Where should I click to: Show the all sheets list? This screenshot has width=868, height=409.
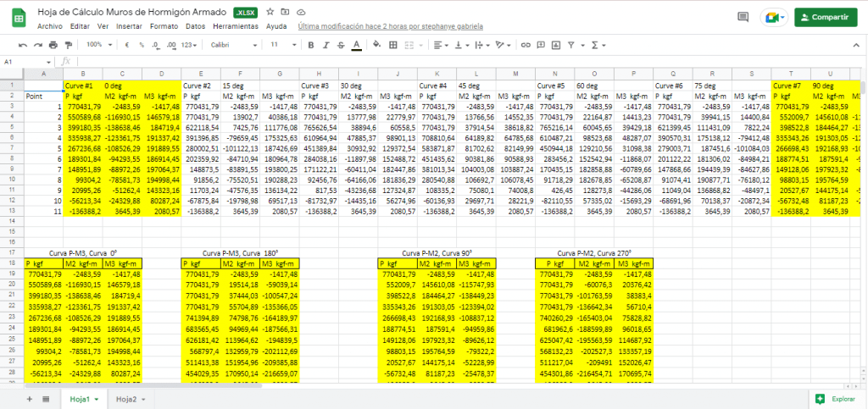coord(46,399)
